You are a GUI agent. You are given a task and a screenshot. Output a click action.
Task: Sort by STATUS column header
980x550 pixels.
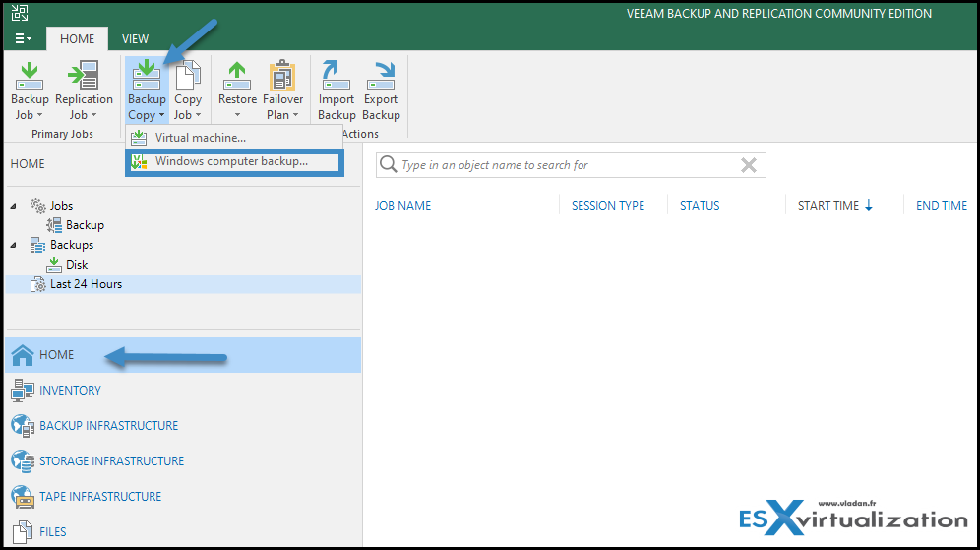click(700, 206)
